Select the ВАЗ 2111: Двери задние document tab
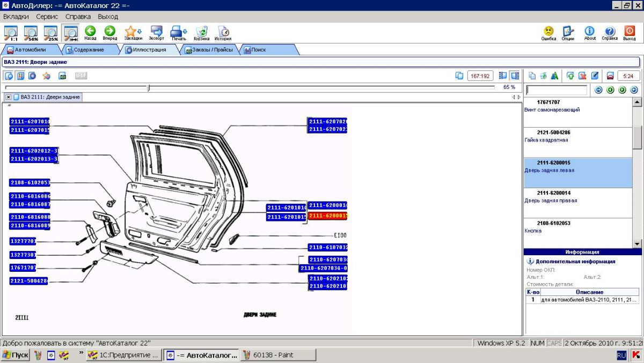The height and width of the screenshot is (363, 644). click(47, 97)
